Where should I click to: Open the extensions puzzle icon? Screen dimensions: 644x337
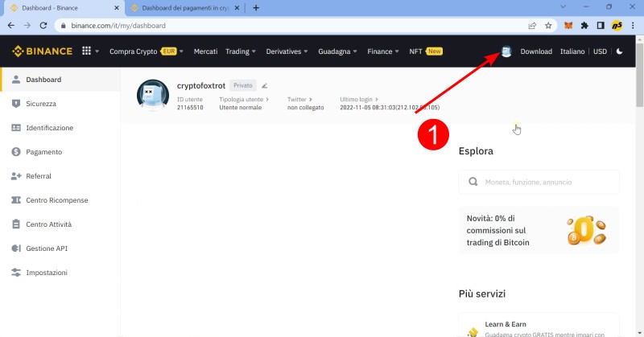click(584, 26)
